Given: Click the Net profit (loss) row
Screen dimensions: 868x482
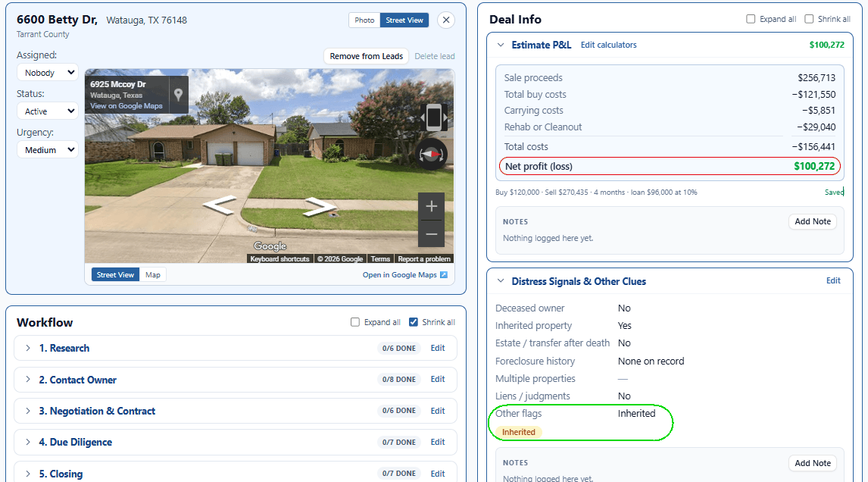Looking at the screenshot, I should (x=670, y=166).
